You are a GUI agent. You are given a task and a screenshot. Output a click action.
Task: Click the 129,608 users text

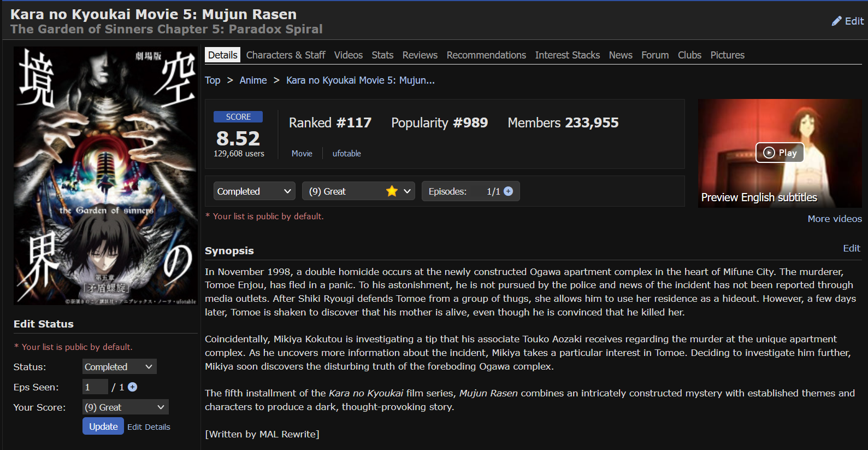point(239,154)
